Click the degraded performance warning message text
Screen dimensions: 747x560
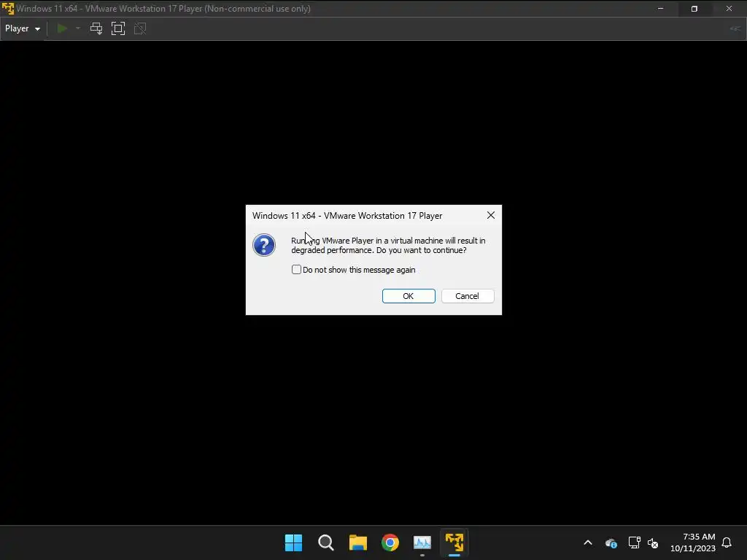388,245
